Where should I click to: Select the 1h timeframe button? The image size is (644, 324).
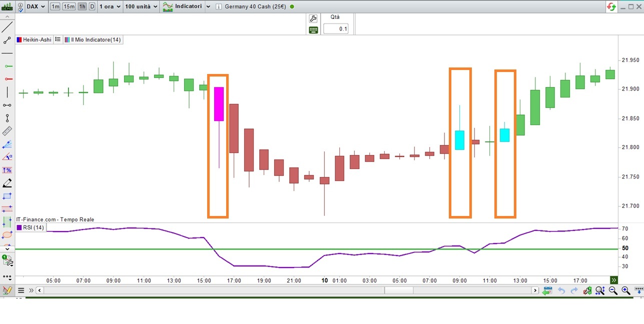point(82,6)
